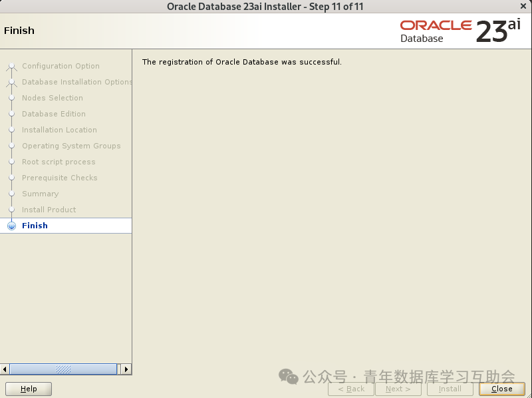
Task: Select the Prerequisite Checks step
Action: point(60,178)
